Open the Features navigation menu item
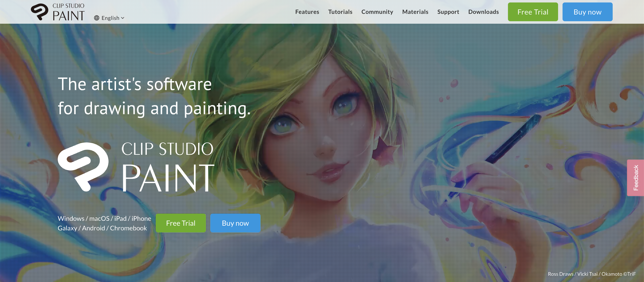 pos(307,11)
